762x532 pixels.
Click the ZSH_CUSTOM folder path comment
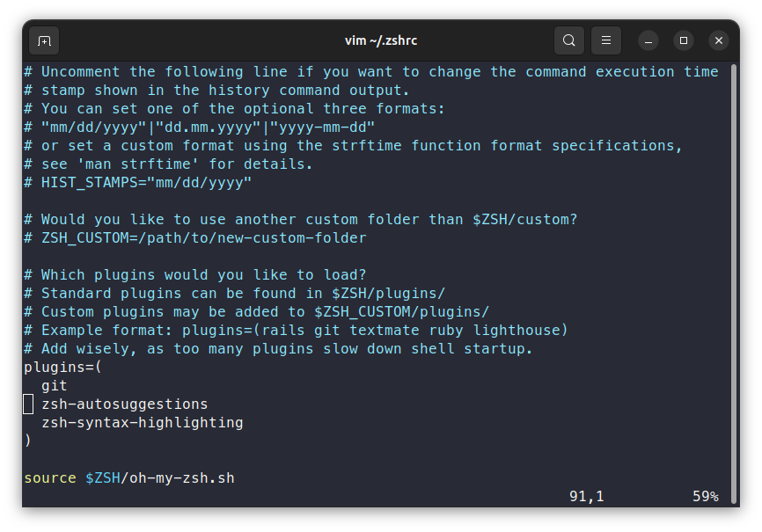pyautogui.click(x=192, y=237)
